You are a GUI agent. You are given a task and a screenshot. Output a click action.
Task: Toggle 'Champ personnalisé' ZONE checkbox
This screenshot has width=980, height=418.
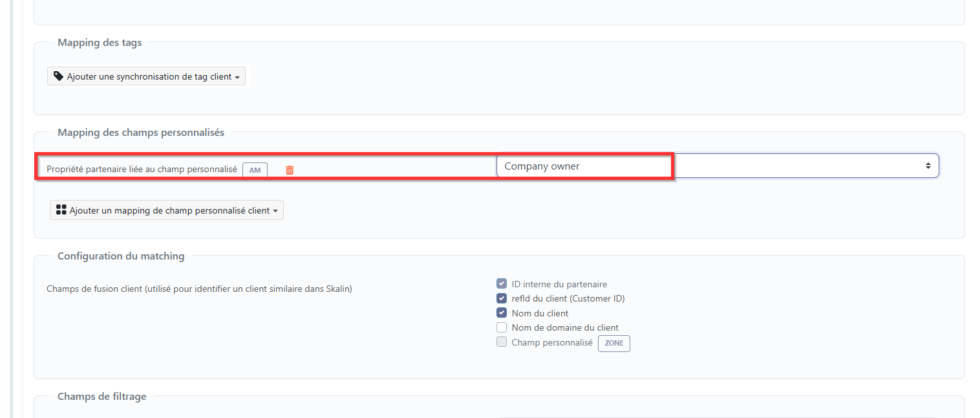pos(502,342)
